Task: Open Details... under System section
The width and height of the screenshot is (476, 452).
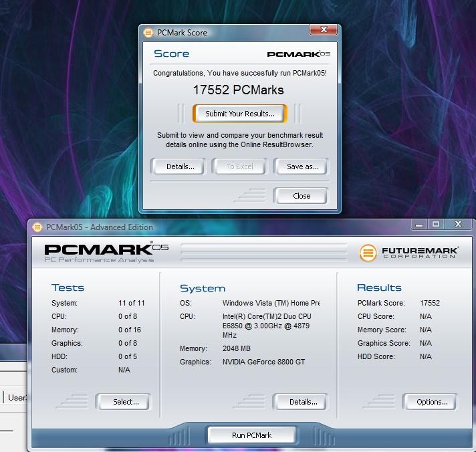Action: point(300,402)
